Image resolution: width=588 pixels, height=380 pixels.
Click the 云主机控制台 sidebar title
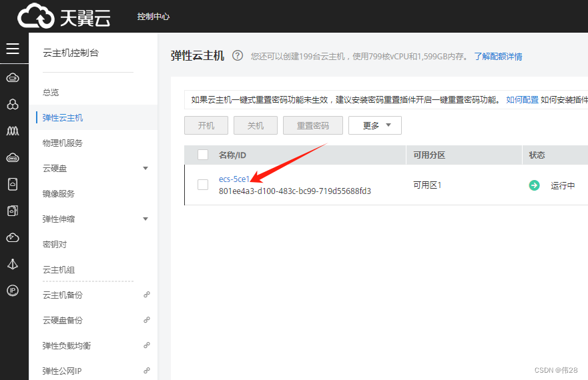click(71, 53)
